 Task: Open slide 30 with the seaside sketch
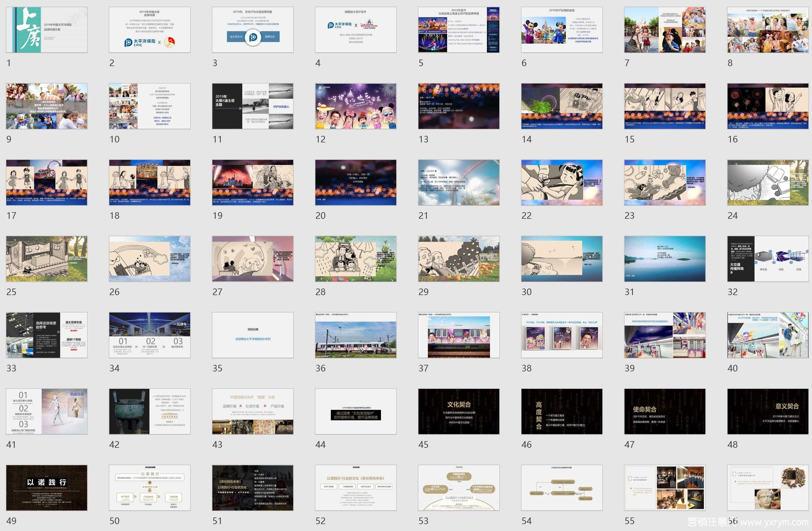562,259
